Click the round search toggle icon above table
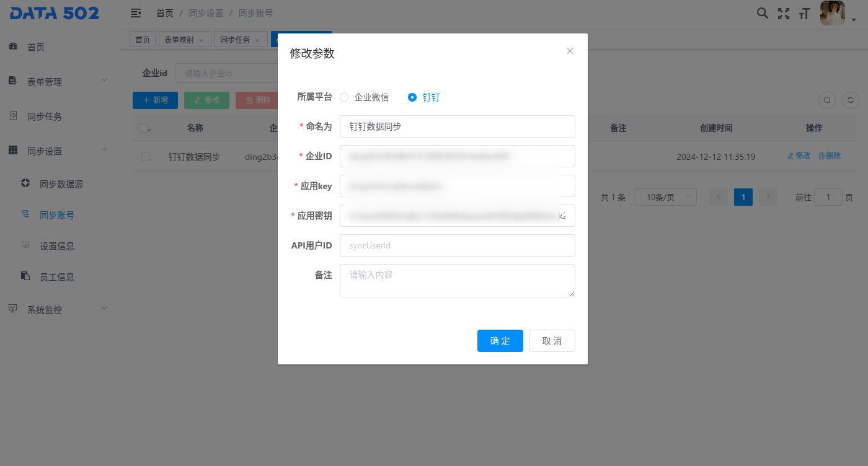 (x=827, y=100)
